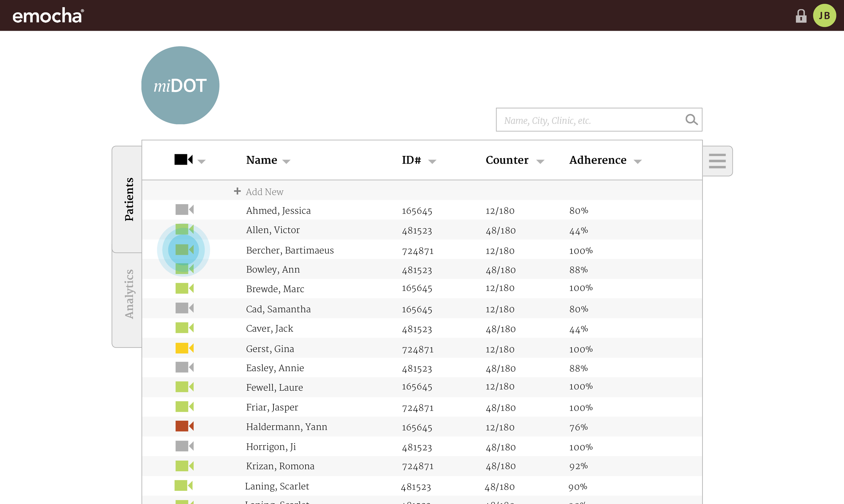The height and width of the screenshot is (504, 844).
Task: Expand the video column sort arrow
Action: coord(202,162)
